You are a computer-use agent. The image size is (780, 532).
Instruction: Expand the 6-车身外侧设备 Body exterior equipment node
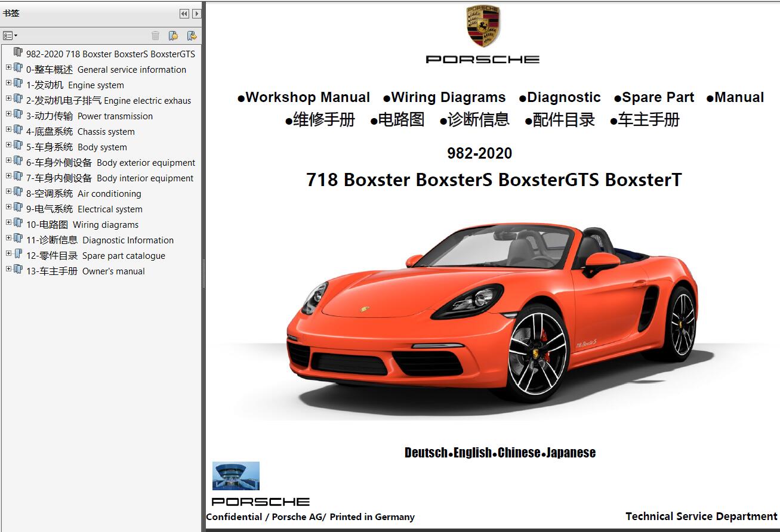click(x=8, y=161)
